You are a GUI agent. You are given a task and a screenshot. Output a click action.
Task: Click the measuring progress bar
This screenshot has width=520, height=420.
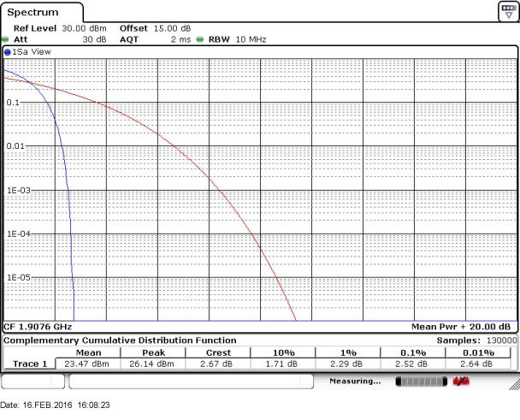[x=422, y=382]
